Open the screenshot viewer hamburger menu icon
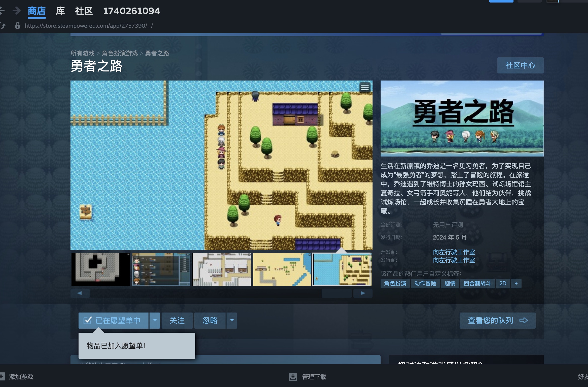Viewport: 588px width, 387px height. click(365, 88)
